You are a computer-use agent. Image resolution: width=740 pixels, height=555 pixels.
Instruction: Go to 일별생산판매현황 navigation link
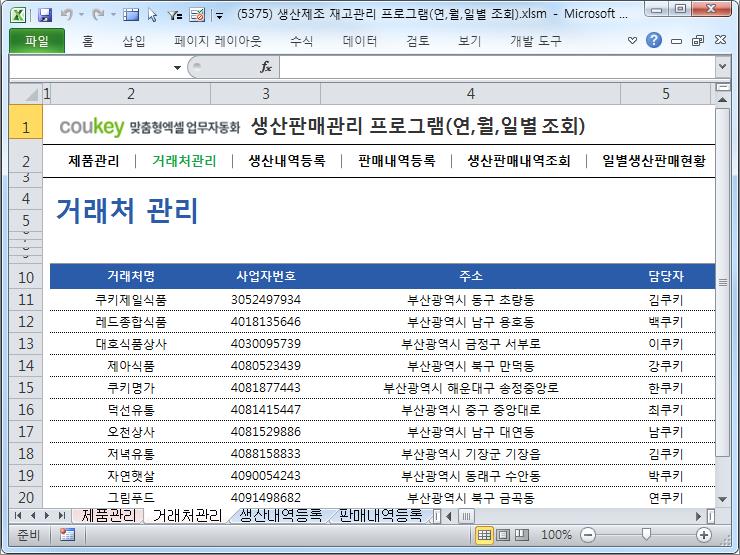tap(654, 161)
